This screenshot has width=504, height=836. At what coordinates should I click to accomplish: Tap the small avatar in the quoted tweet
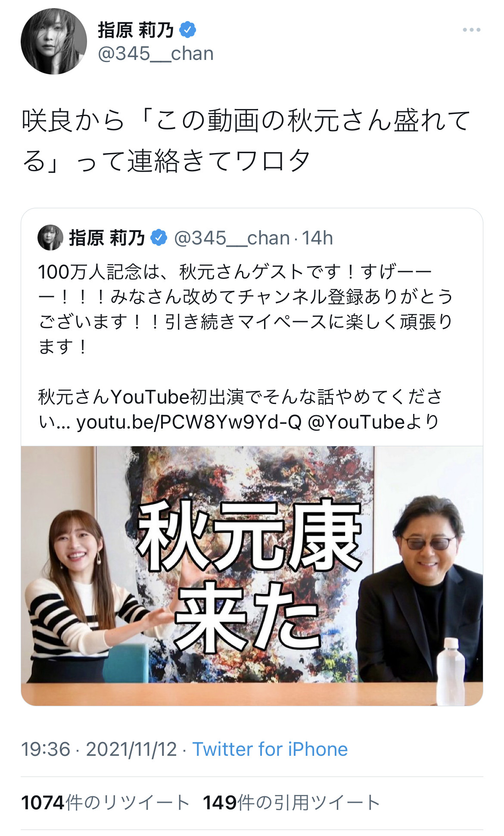pos(50,238)
